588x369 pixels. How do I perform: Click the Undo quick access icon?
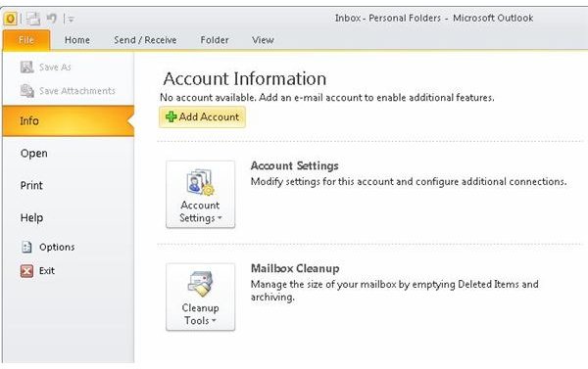pos(51,18)
